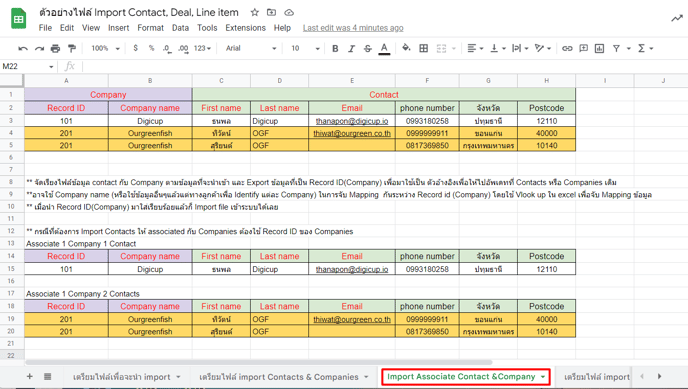The image size is (688, 389).
Task: Open the font size 10 dropdown
Action: coord(305,48)
